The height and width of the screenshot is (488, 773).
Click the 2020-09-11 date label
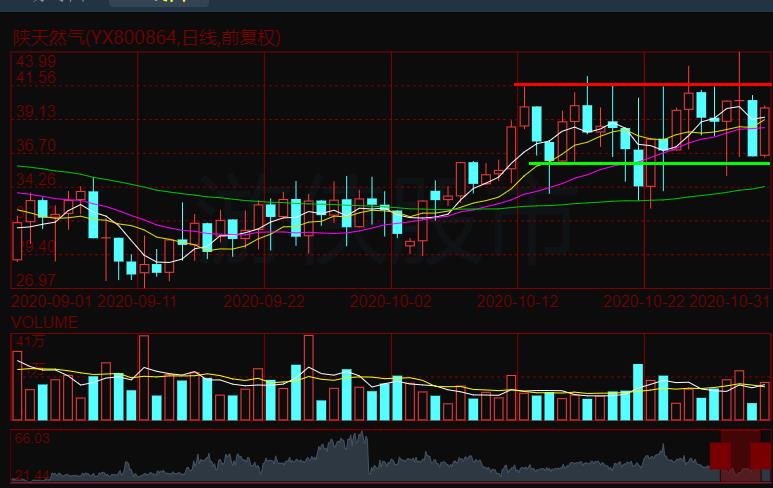[x=137, y=301]
